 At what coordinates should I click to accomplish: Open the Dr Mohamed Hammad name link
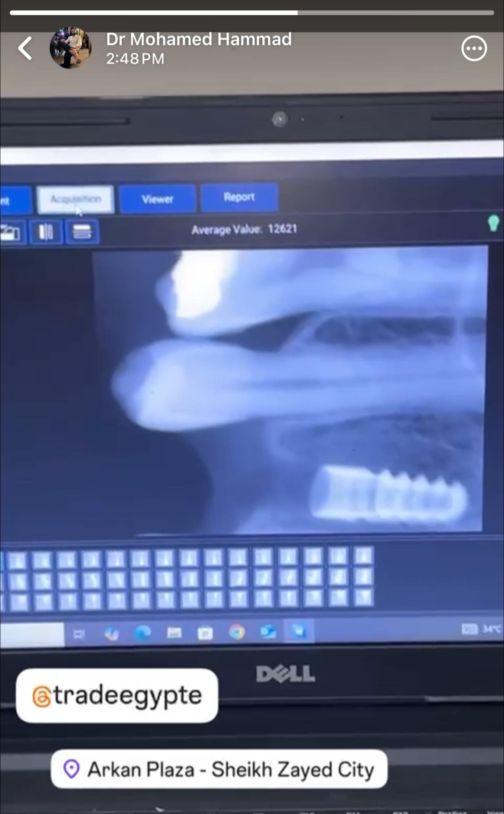199,39
